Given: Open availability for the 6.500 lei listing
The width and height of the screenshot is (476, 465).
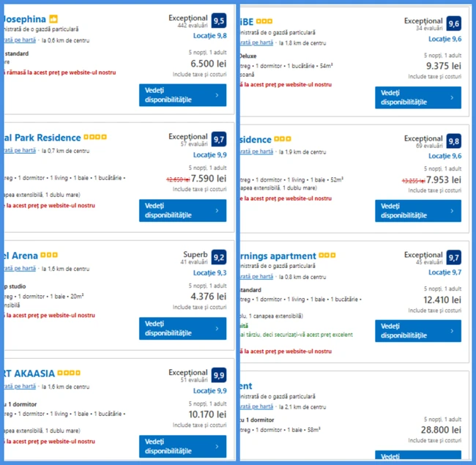Looking at the screenshot, I should (183, 95).
